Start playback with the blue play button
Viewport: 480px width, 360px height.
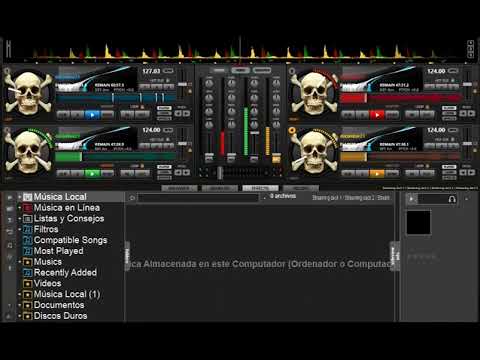(x=92, y=115)
